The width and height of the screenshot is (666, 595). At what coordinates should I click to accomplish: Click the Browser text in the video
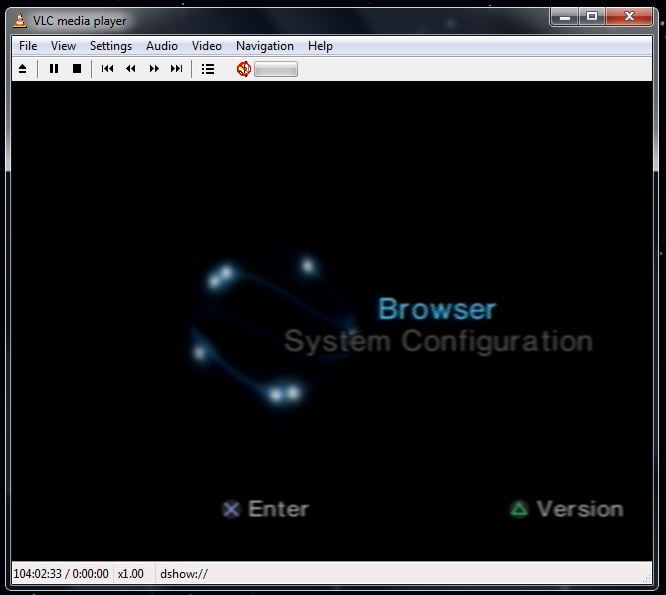pos(437,309)
